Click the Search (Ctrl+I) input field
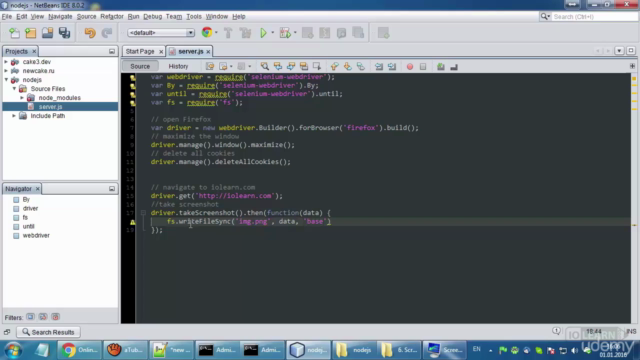Image resolution: width=640 pixels, height=360 pixels. pos(594,17)
